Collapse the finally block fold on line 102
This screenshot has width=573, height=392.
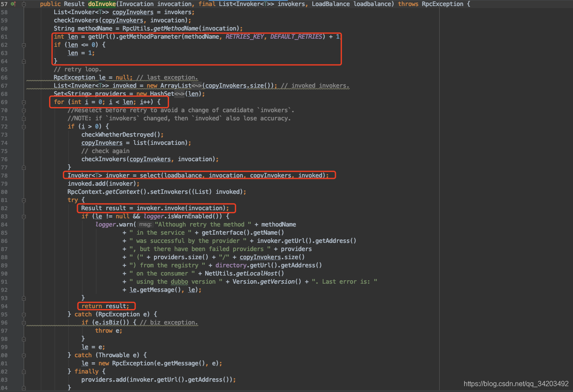[x=23, y=371]
